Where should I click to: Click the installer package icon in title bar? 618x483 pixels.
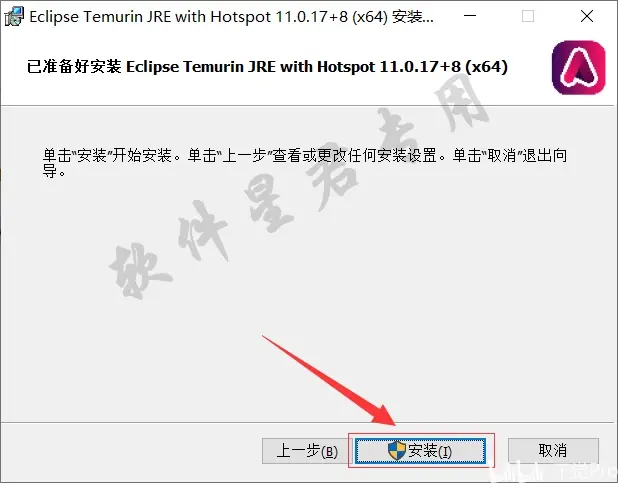pyautogui.click(x=14, y=17)
